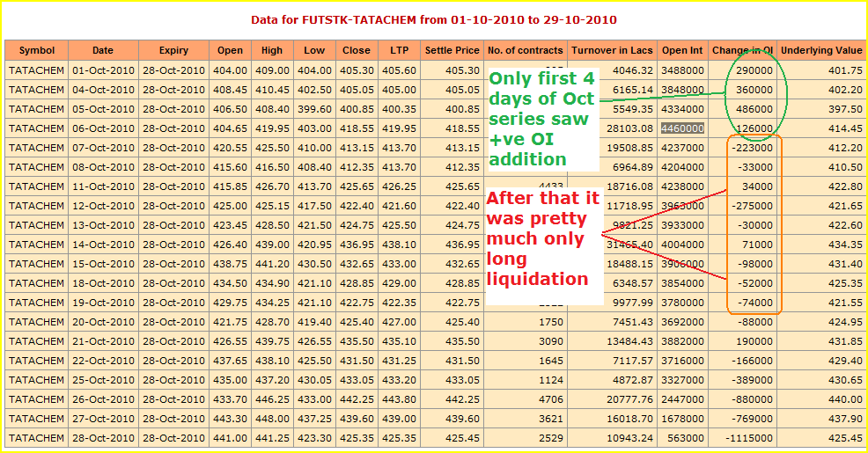Click the Symbol column header

[37, 50]
